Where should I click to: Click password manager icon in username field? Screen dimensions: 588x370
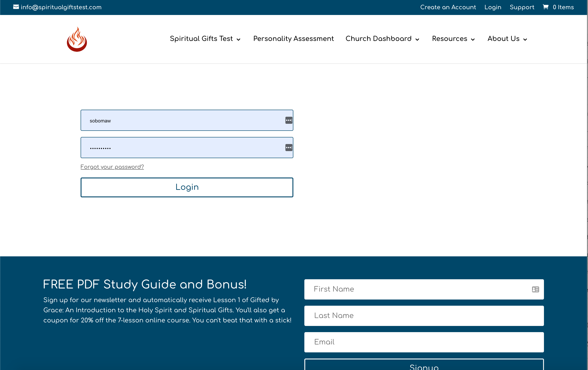[289, 120]
